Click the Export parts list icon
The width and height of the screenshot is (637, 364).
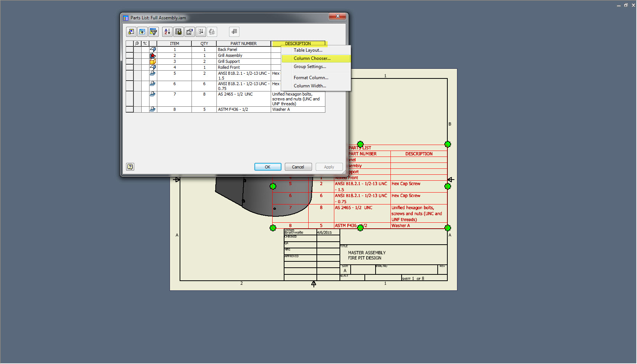178,32
